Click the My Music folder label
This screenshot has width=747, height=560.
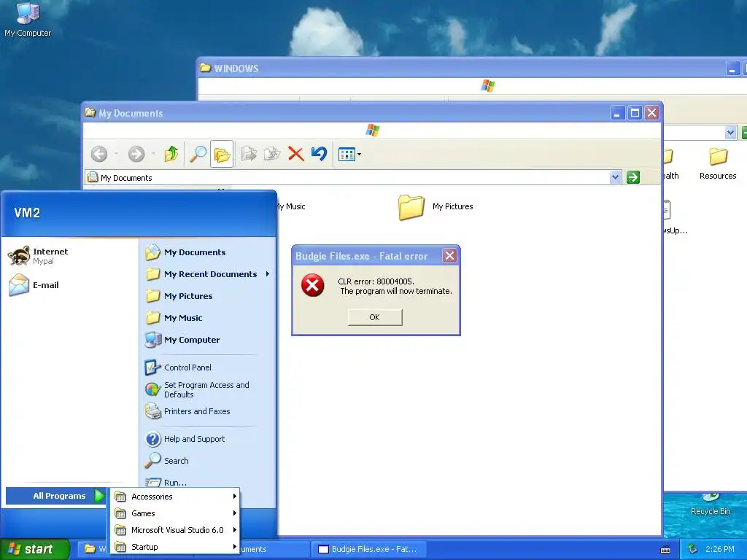click(x=290, y=206)
